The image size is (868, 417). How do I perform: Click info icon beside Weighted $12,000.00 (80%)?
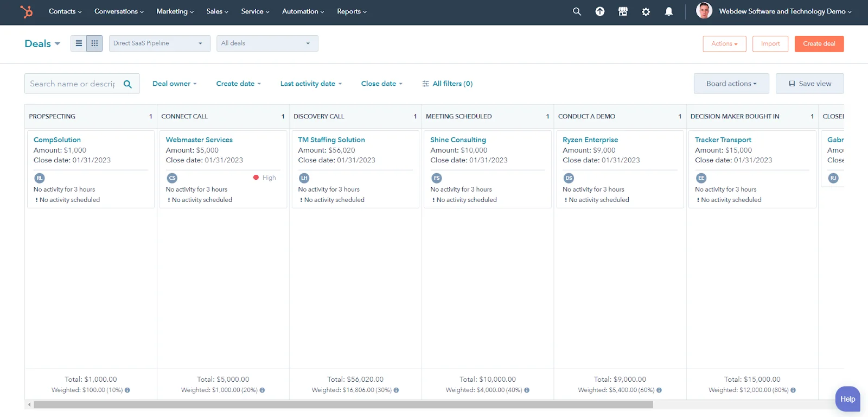point(793,390)
